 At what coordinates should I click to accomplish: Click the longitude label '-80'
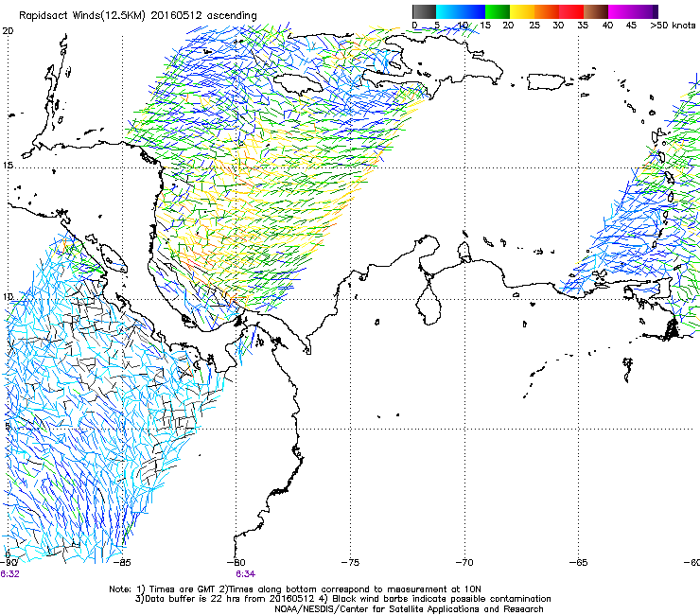click(x=236, y=562)
